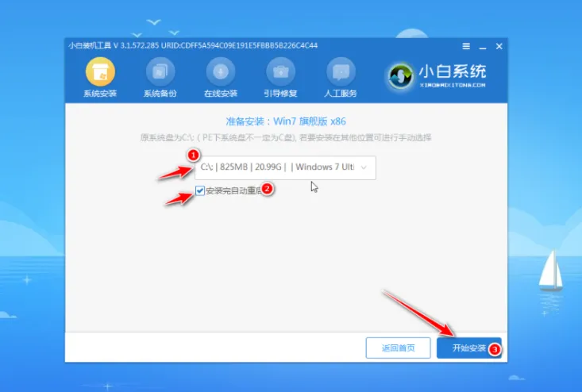The width and height of the screenshot is (582, 392).
Task: Open the 人工服务 support icon
Action: click(341, 73)
